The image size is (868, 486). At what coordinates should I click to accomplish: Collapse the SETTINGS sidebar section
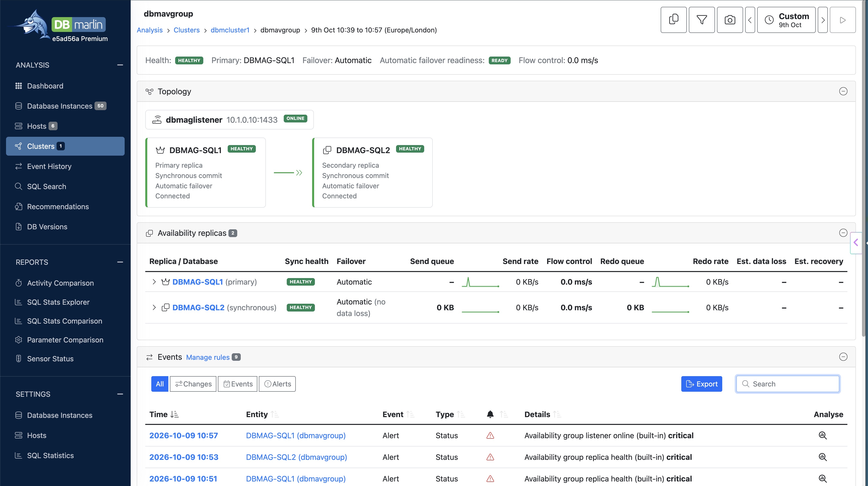(x=120, y=394)
